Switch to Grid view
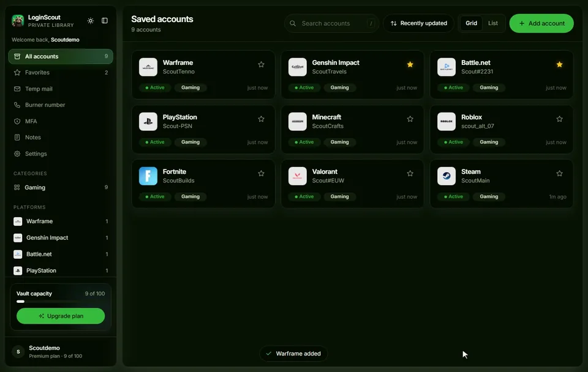The image size is (588, 372). tap(471, 23)
